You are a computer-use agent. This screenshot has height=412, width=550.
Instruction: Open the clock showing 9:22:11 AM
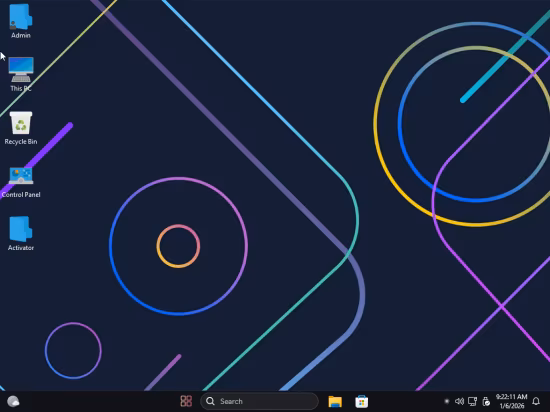click(511, 401)
